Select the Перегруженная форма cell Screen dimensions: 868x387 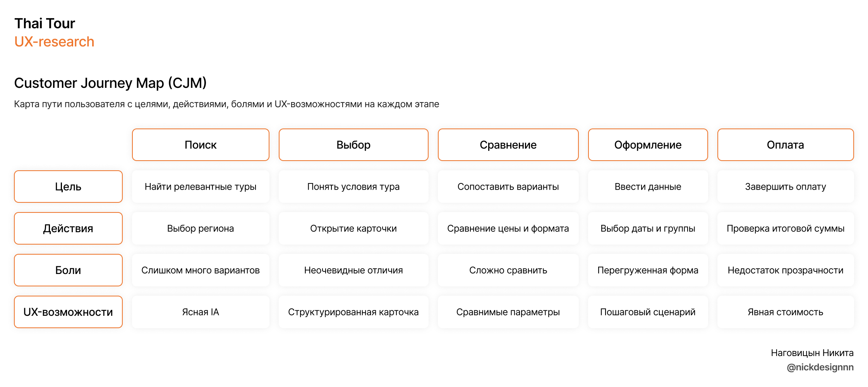(648, 270)
